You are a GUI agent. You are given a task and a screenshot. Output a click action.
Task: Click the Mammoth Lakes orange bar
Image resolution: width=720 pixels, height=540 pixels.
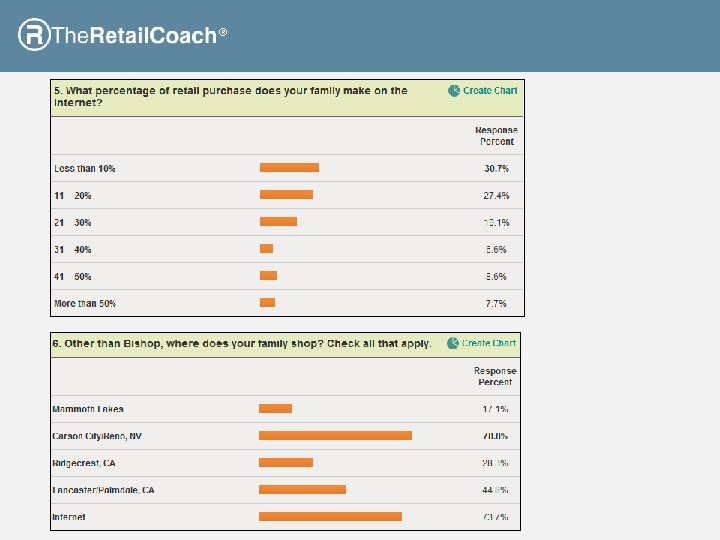coord(275,409)
